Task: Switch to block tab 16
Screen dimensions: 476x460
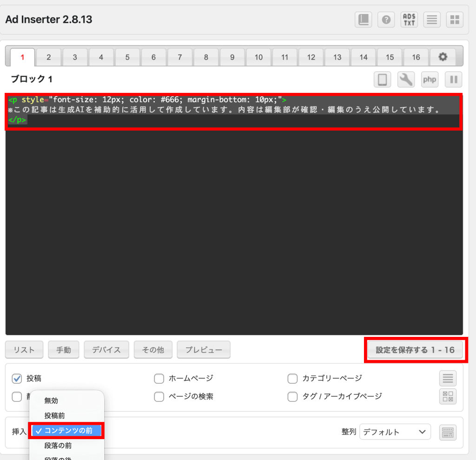Action: pyautogui.click(x=416, y=57)
